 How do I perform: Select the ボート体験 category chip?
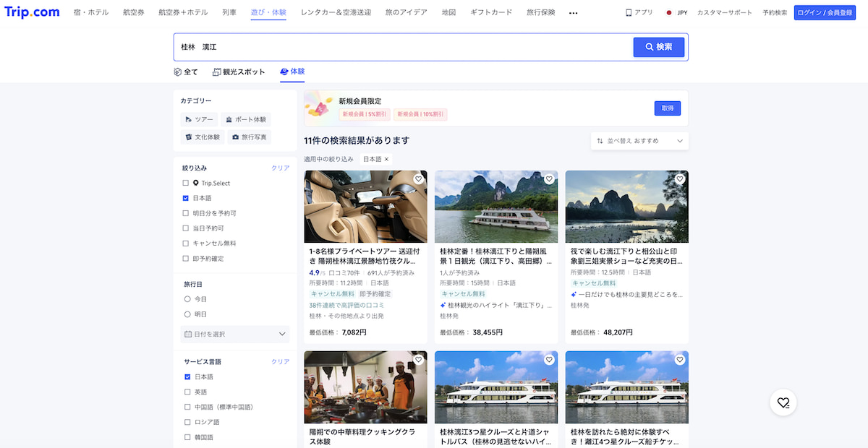[x=245, y=119]
